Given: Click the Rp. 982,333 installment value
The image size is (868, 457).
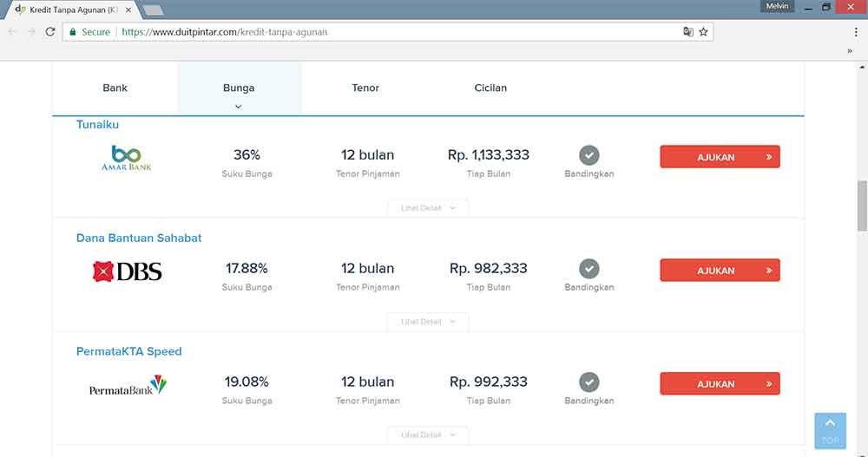Looking at the screenshot, I should point(488,268).
